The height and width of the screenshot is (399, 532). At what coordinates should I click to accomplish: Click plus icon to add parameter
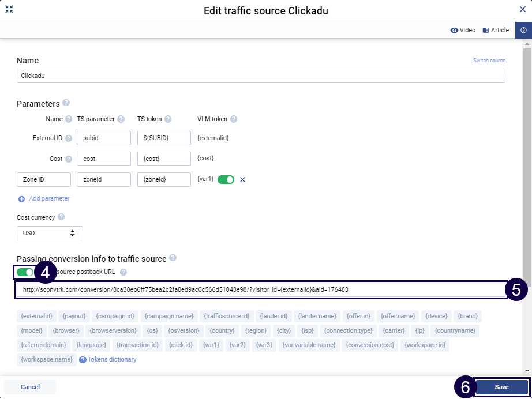[22, 199]
